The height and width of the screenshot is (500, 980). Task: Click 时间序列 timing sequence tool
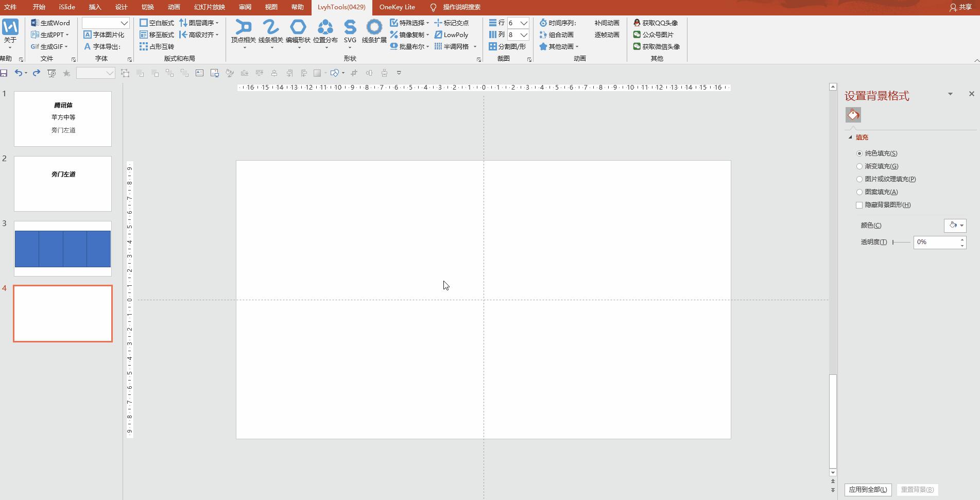click(x=558, y=23)
